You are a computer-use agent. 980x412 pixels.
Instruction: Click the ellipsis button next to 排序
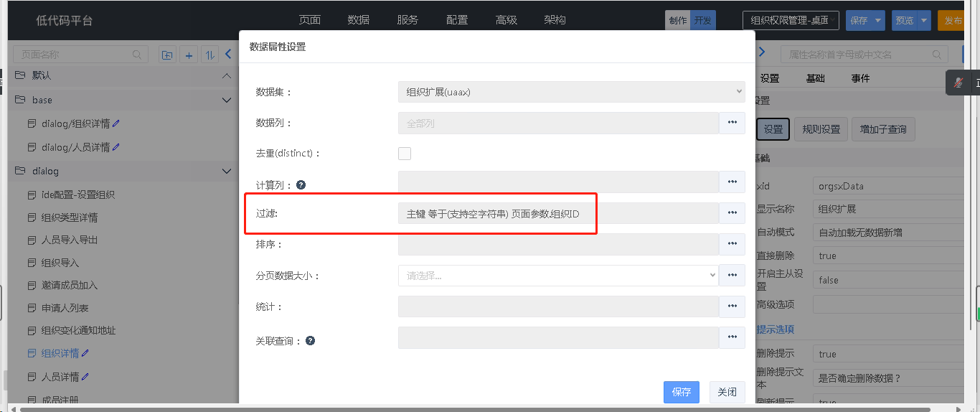click(732, 244)
